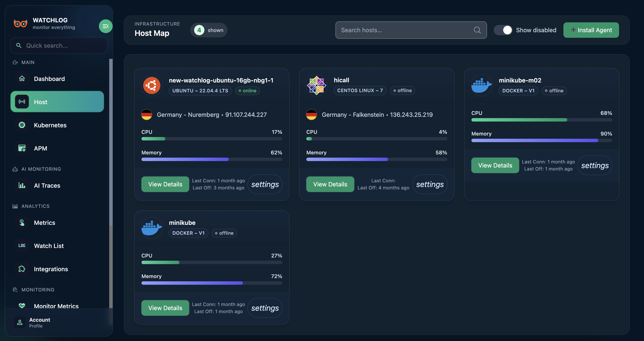Click the Watchlog owl logo
This screenshot has height=341, width=644.
click(x=20, y=24)
